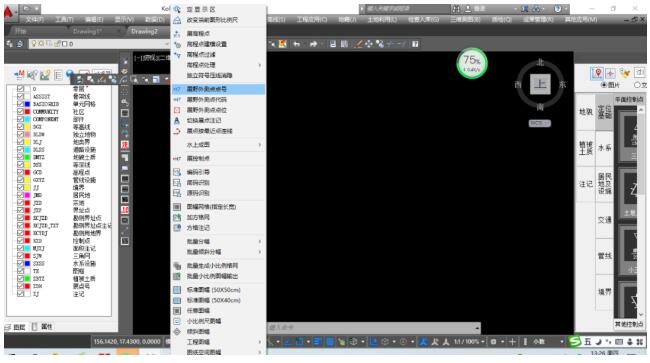Click the red M icon in left panel toolbar

19,75
